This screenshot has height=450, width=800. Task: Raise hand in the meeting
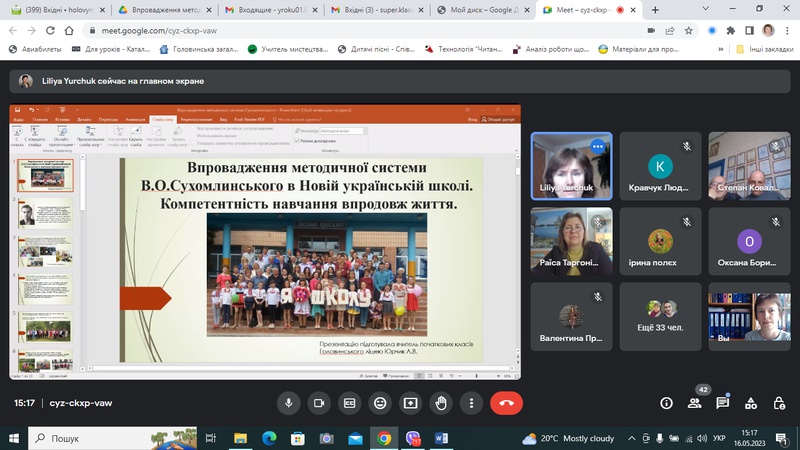[441, 403]
